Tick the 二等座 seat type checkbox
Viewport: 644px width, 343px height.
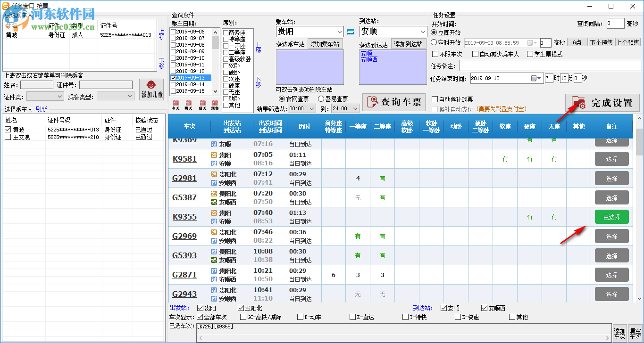(226, 53)
